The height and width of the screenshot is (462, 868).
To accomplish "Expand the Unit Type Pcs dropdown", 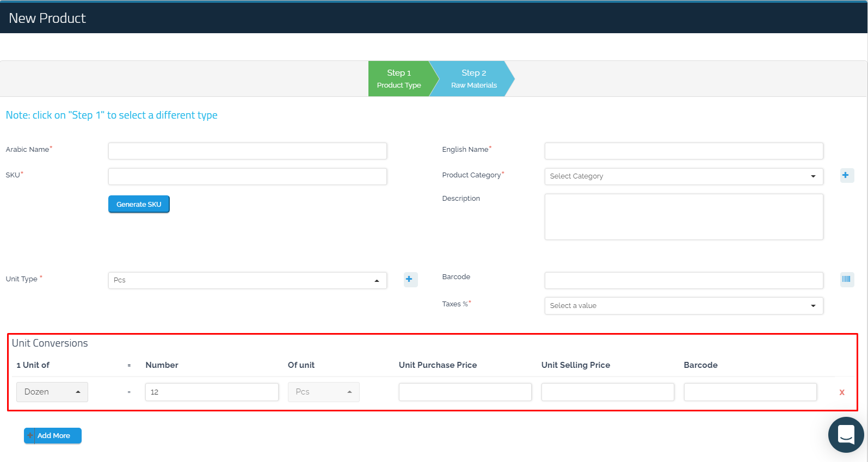I will (247, 280).
